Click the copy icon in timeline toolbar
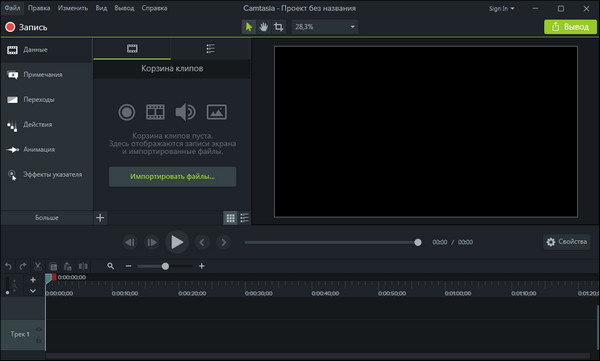The height and width of the screenshot is (361, 600). tap(53, 266)
